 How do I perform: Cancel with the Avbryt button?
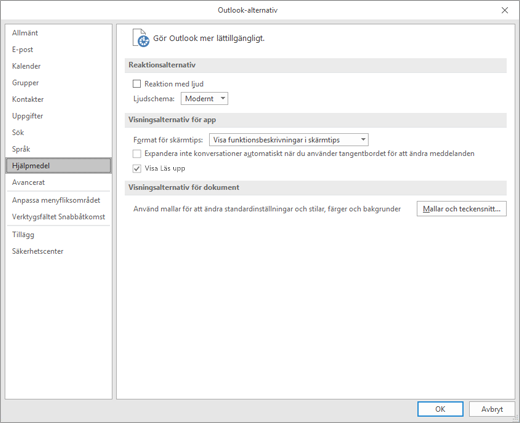(492, 409)
